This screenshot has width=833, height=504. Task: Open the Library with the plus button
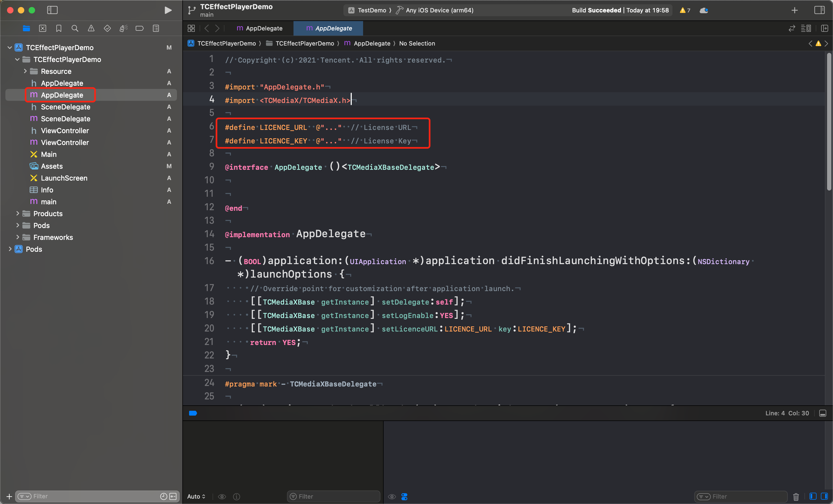[x=794, y=10]
